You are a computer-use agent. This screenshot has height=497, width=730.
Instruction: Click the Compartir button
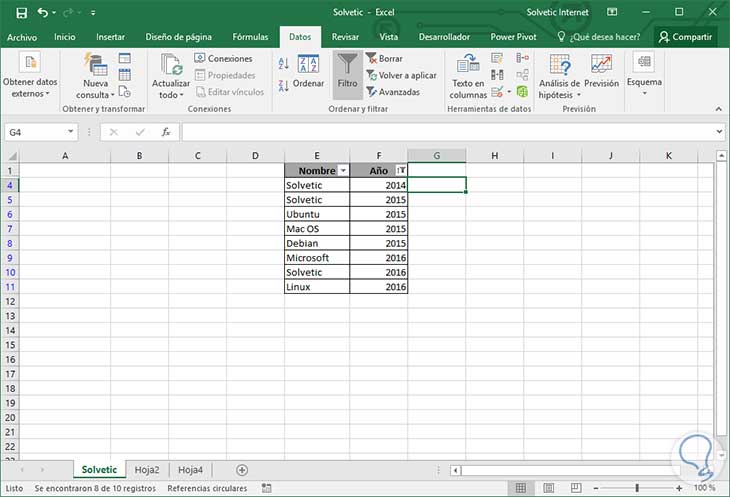coord(685,37)
